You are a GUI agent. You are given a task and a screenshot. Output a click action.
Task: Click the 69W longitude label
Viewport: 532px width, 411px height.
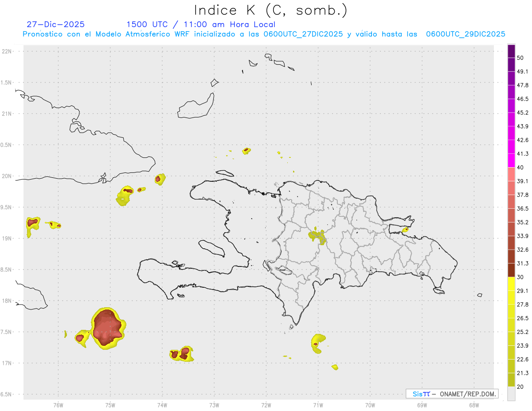pos(422,405)
